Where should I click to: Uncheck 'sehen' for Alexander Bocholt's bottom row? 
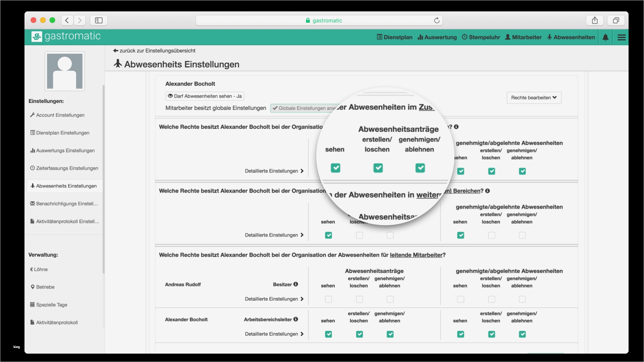(328, 334)
